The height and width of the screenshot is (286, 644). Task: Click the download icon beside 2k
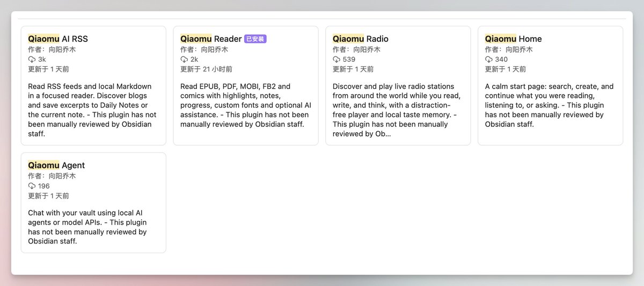click(184, 59)
